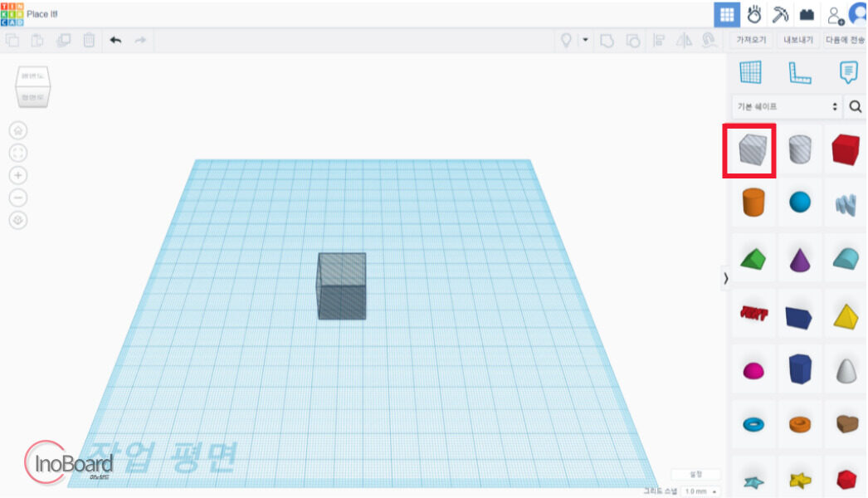Click the Home view button

18,131
